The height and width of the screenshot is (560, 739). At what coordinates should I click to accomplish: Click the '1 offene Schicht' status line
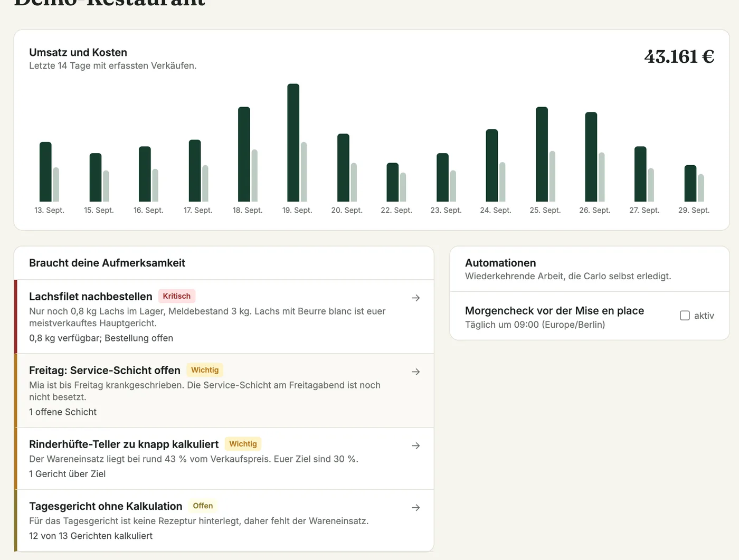(x=63, y=412)
